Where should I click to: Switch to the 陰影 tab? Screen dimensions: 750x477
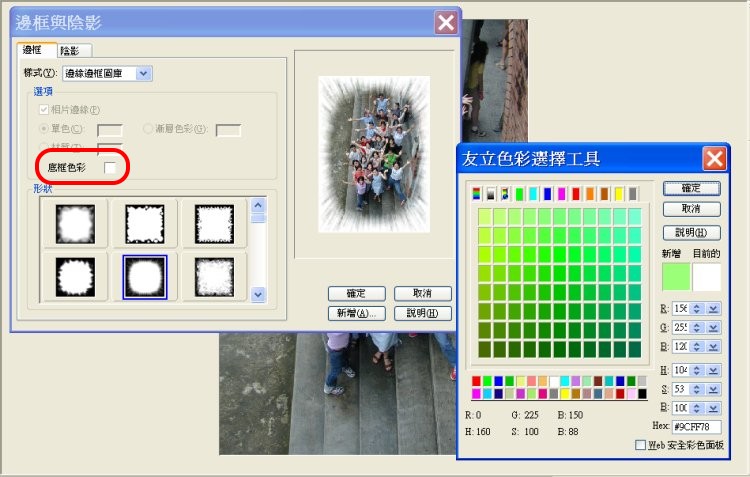coord(74,50)
